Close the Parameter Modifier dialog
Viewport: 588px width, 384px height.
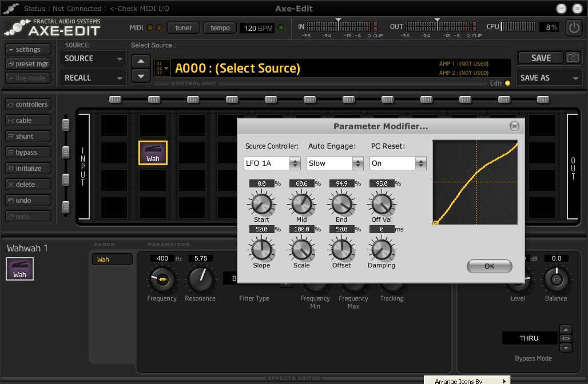[514, 126]
